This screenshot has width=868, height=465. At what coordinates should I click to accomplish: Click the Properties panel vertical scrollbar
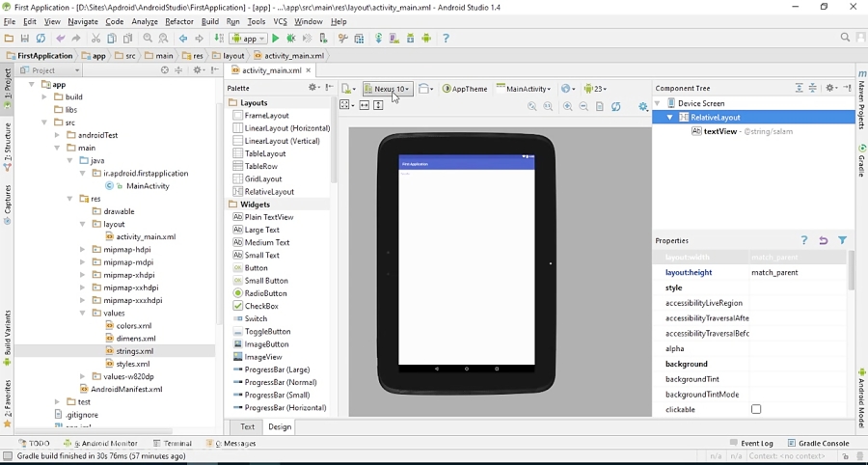(851, 271)
